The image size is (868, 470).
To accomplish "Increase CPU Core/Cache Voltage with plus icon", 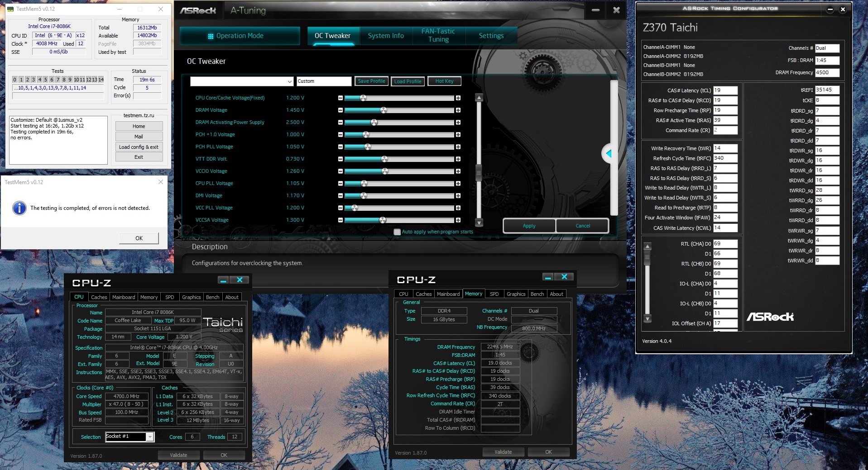I will [x=458, y=98].
